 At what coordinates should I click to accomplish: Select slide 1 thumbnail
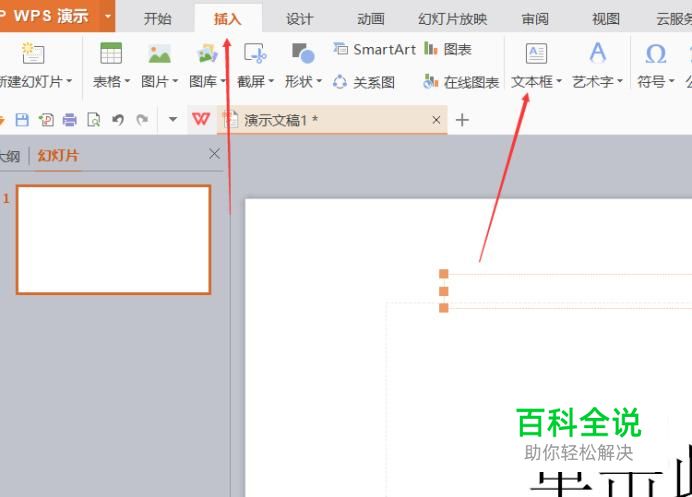click(113, 240)
